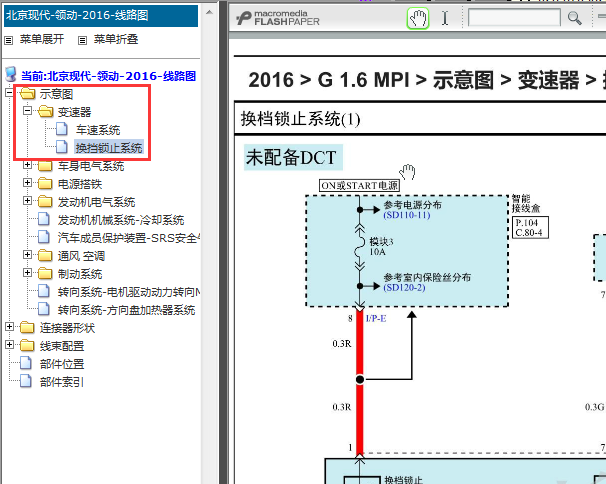This screenshot has width=606, height=484.
Task: Click the 未配备DCT label in diagram
Action: click(293, 157)
